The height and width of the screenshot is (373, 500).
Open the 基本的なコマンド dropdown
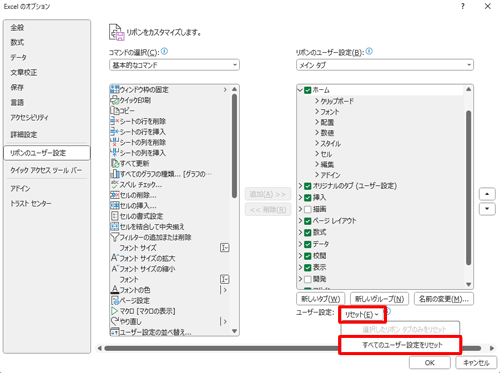(x=174, y=65)
